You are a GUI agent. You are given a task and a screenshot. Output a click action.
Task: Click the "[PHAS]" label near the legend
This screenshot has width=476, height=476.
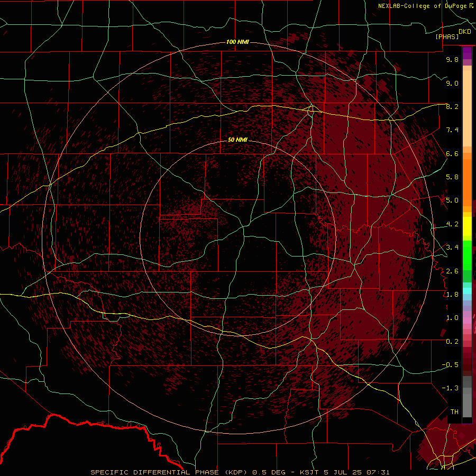click(447, 36)
